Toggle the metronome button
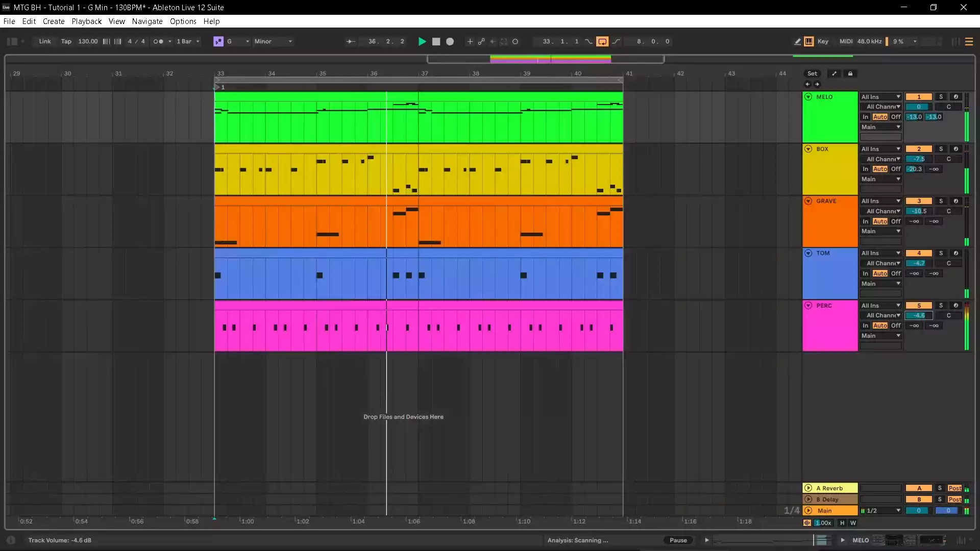 pos(158,41)
